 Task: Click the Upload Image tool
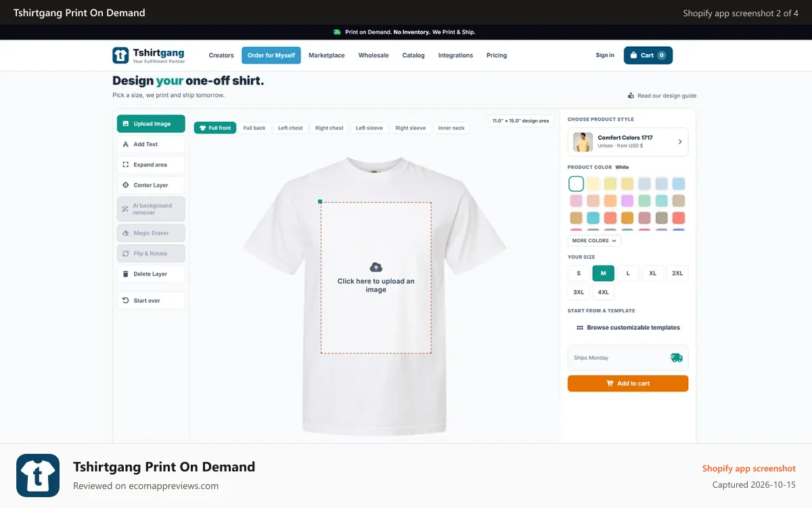[x=151, y=124]
